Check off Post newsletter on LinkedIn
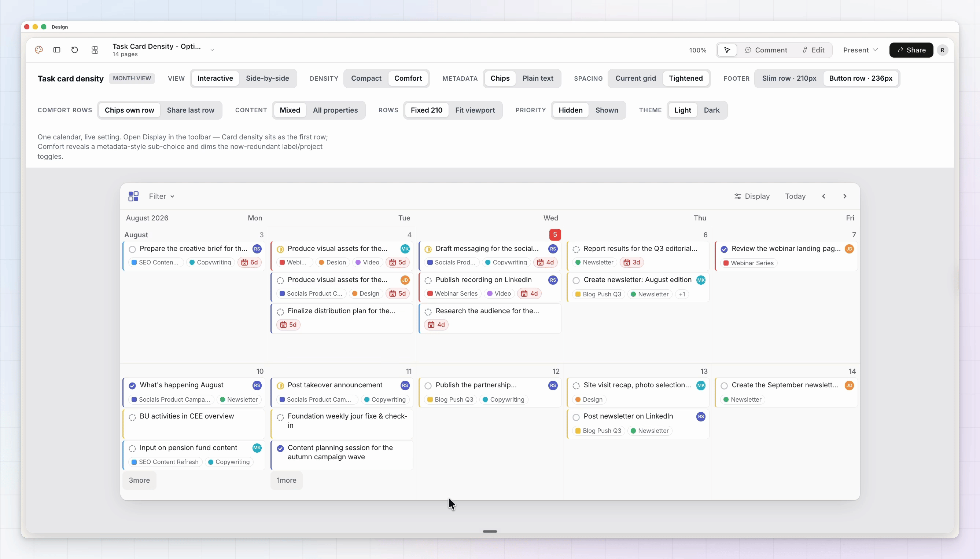Screen dimensions: 980x559 click(576, 417)
